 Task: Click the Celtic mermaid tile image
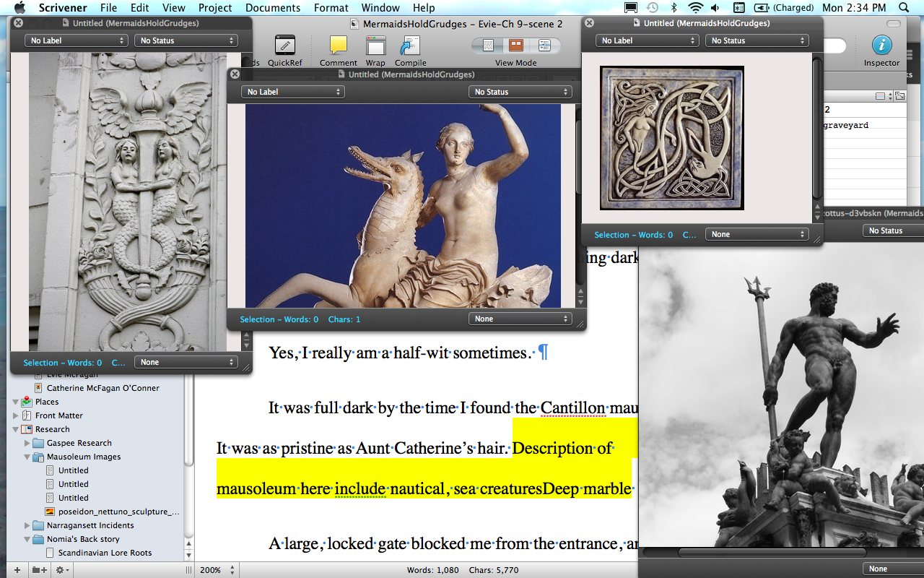click(672, 138)
